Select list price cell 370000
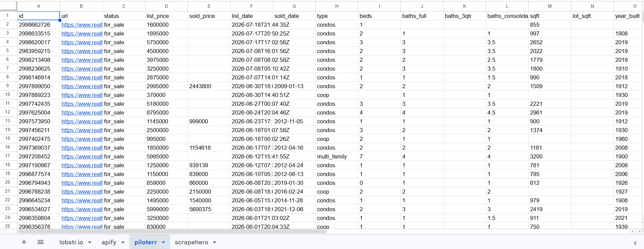The height and width of the screenshot is (249, 644). point(166,95)
